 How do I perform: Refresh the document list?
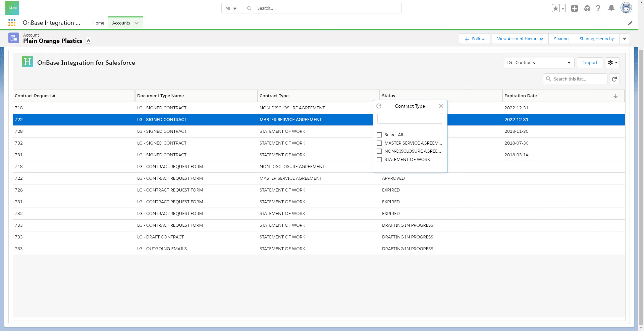pos(614,79)
